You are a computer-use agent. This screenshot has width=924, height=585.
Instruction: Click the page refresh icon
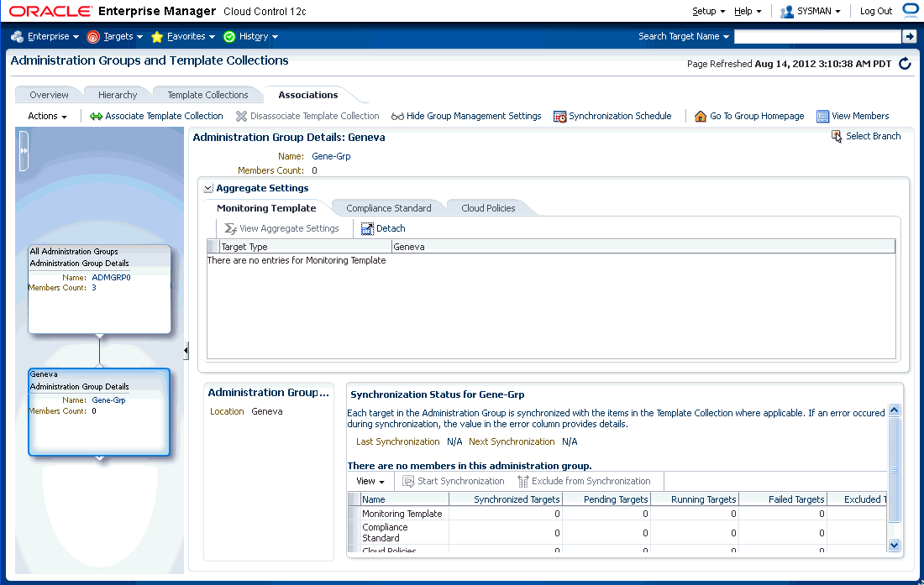(906, 64)
